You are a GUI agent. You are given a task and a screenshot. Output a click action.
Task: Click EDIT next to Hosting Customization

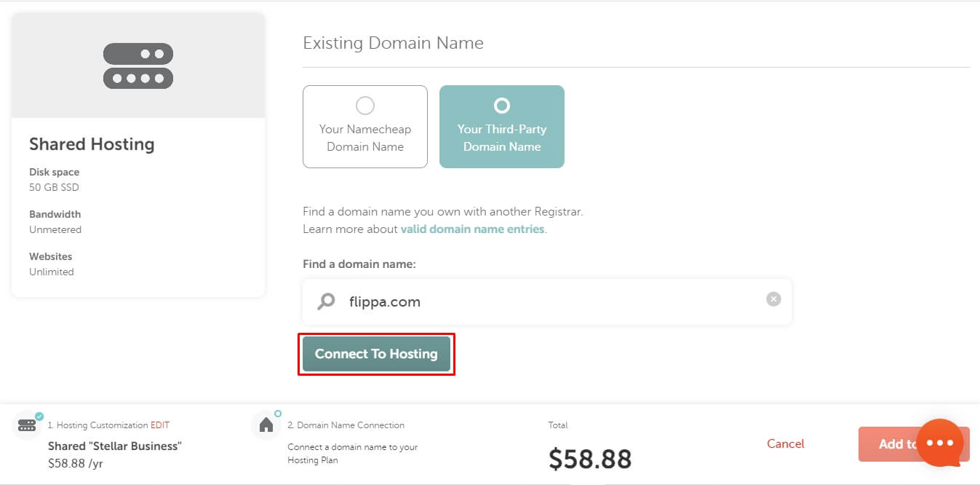[160, 425]
